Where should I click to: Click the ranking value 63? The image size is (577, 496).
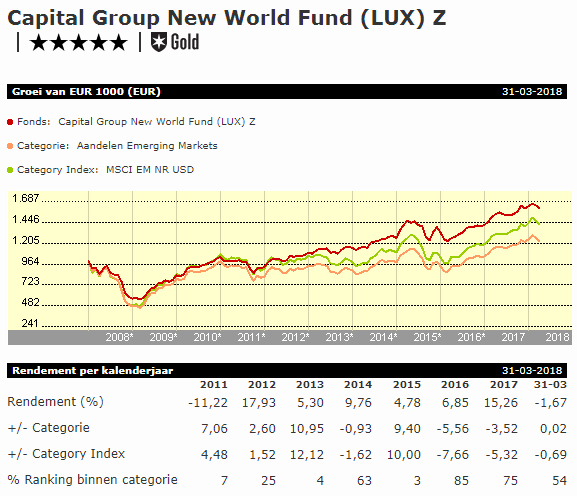tap(364, 481)
